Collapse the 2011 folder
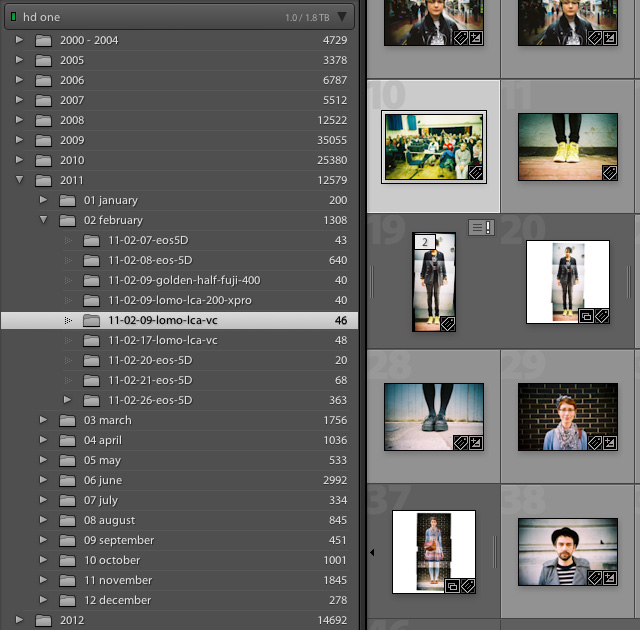Viewport: 640px width, 630px height. click(19, 180)
